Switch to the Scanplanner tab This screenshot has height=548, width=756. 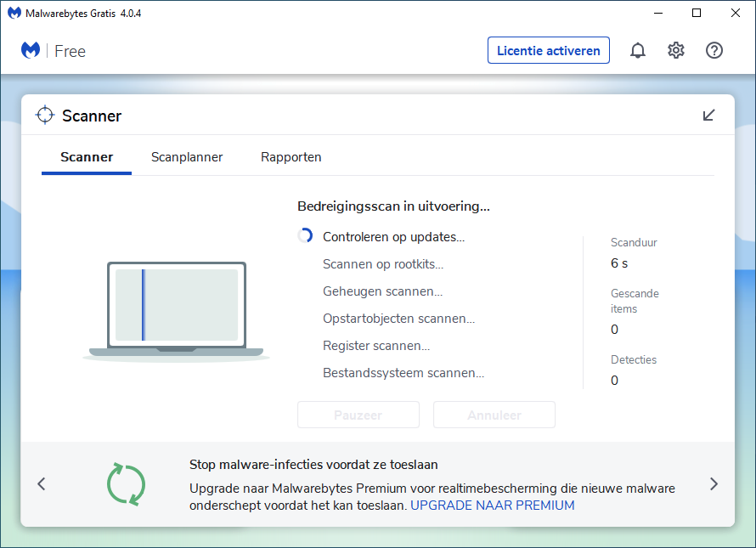[x=187, y=157]
